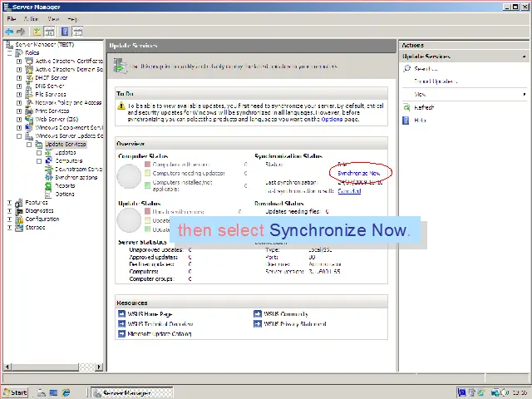532x399 pixels.
Task: Click the Internet Explorer quick launch icon
Action: 66,392
